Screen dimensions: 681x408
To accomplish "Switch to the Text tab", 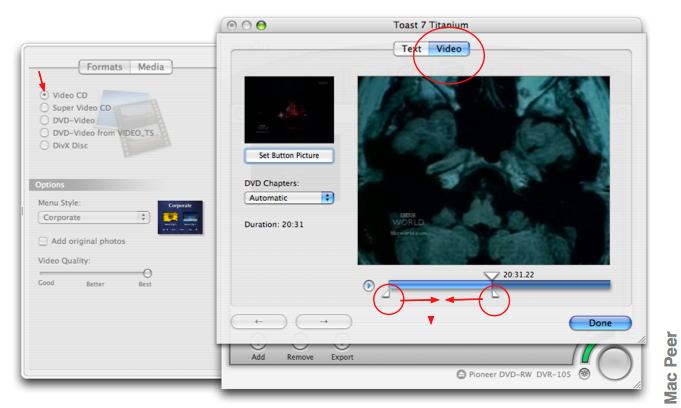I will 411,49.
